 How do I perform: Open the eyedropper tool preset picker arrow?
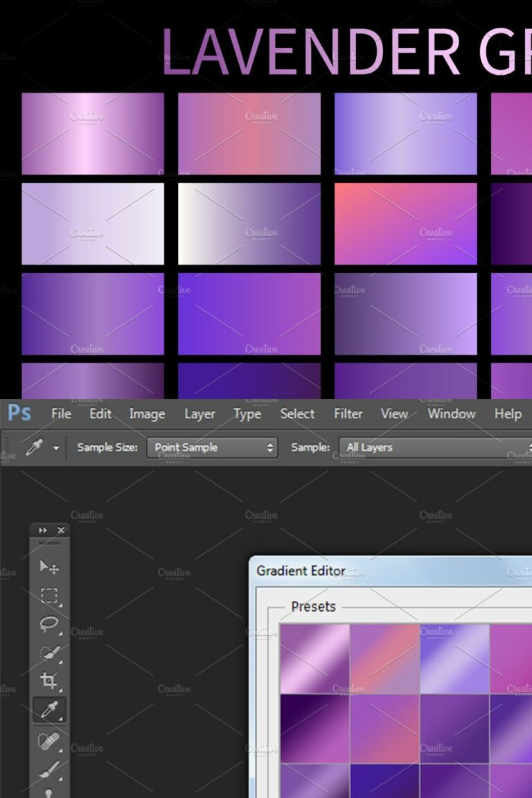(56, 448)
